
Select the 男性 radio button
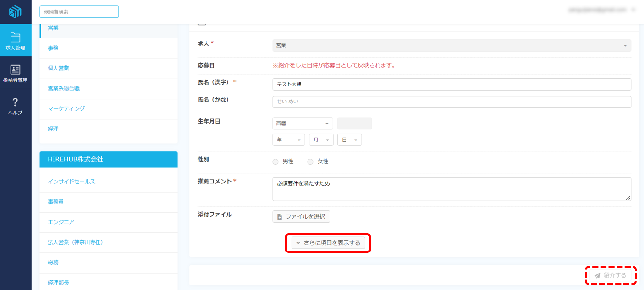pos(276,161)
